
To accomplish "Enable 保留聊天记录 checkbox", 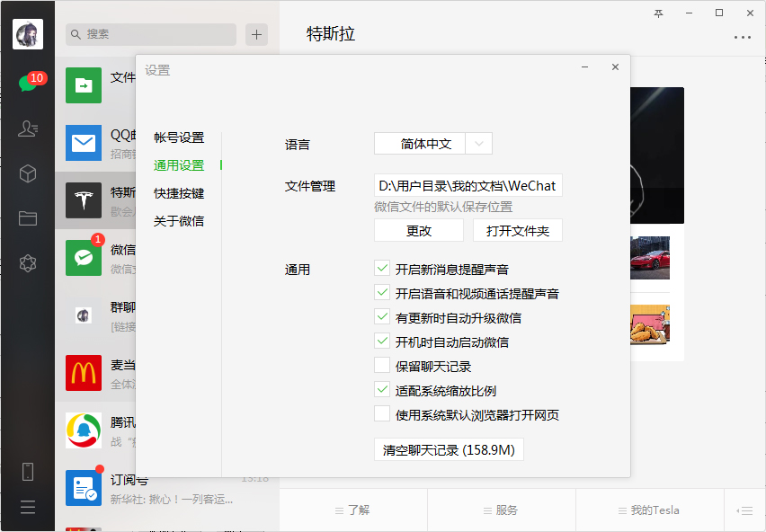I will click(x=381, y=366).
